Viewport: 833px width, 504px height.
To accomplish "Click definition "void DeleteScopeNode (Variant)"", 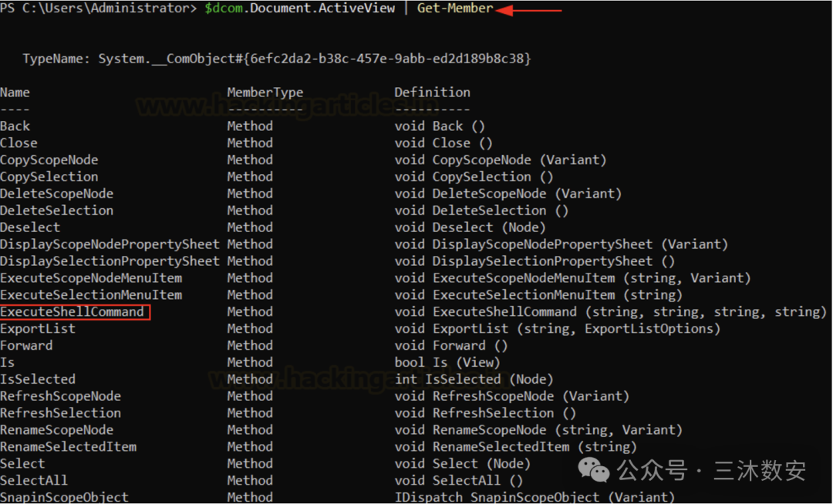I will 508,193.
